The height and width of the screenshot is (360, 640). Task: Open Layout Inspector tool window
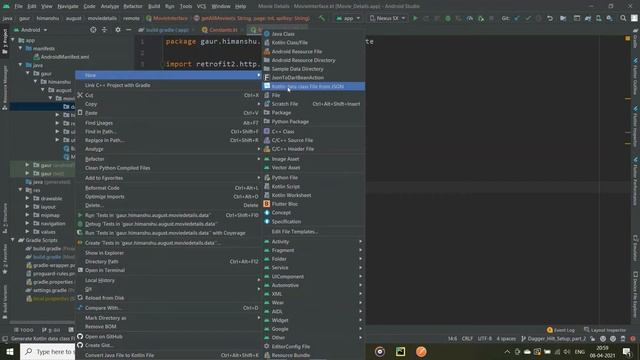pyautogui.click(x=605, y=330)
